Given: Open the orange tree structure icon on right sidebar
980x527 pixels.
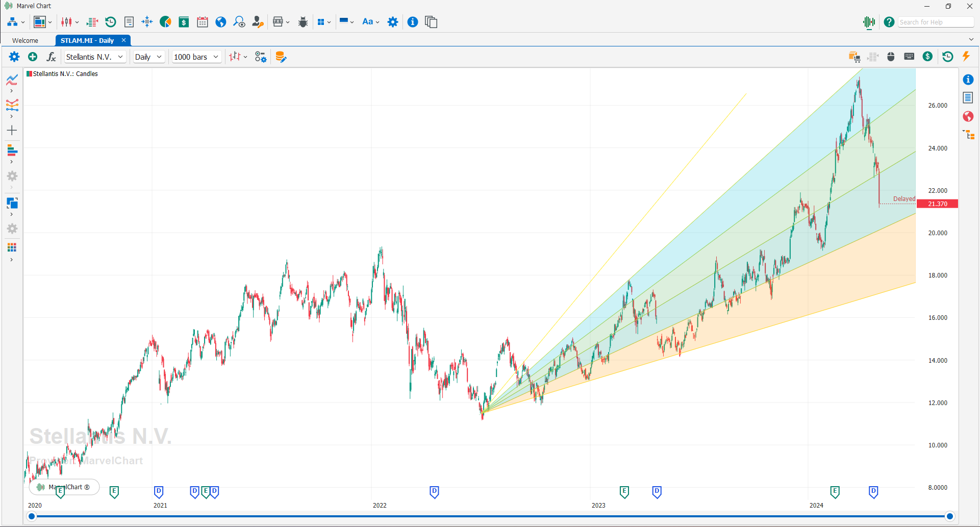Looking at the screenshot, I should (x=969, y=135).
